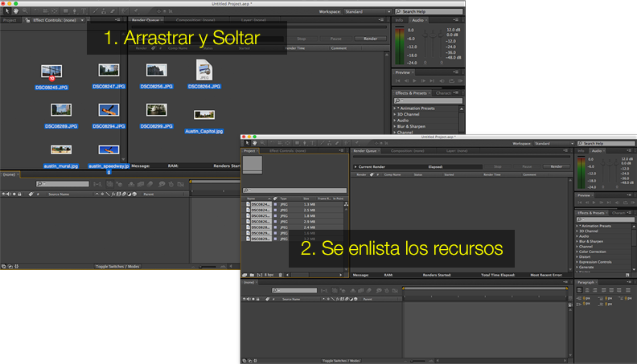Expand Animation Presets in front window effects list

click(577, 226)
